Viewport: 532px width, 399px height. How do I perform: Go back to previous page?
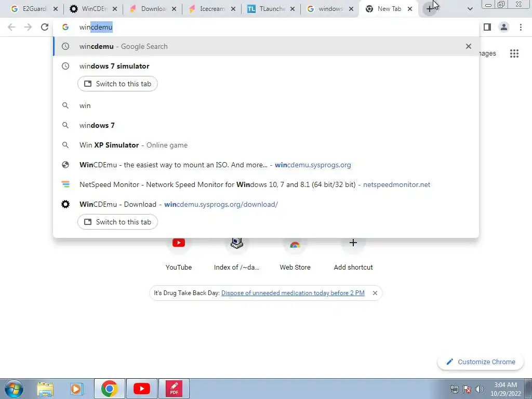click(11, 27)
